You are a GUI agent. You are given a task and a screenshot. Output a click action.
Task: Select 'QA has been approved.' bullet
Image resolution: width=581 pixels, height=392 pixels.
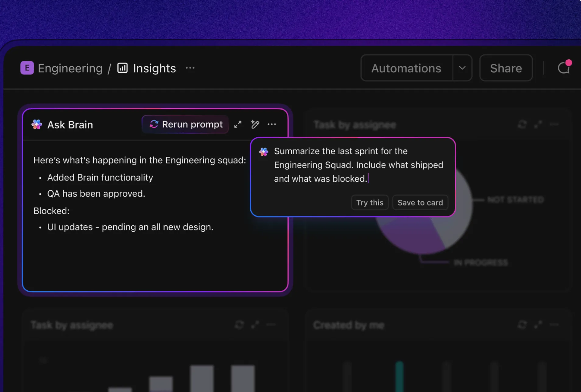point(96,194)
